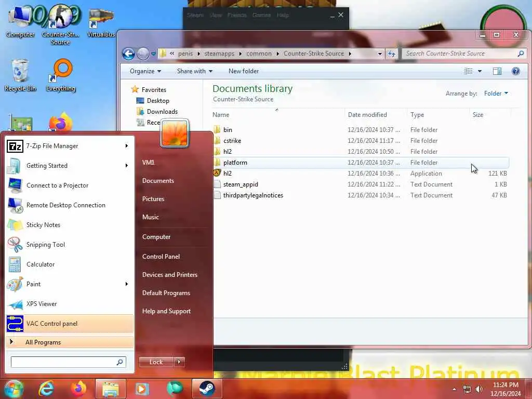The image size is (532, 399).
Task: Select the cstrike folder row
Action: 361,141
